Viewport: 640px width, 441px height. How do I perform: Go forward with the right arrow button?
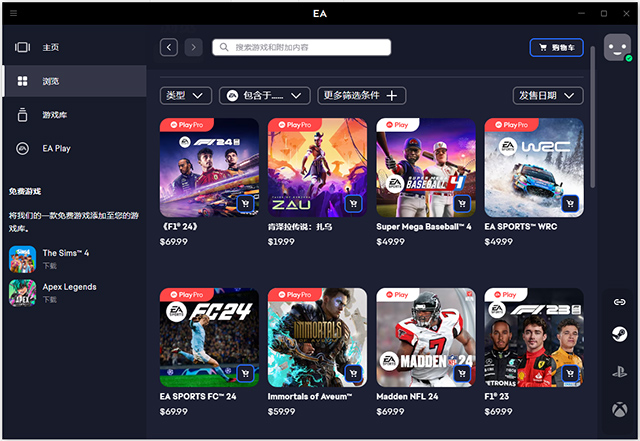coord(193,47)
